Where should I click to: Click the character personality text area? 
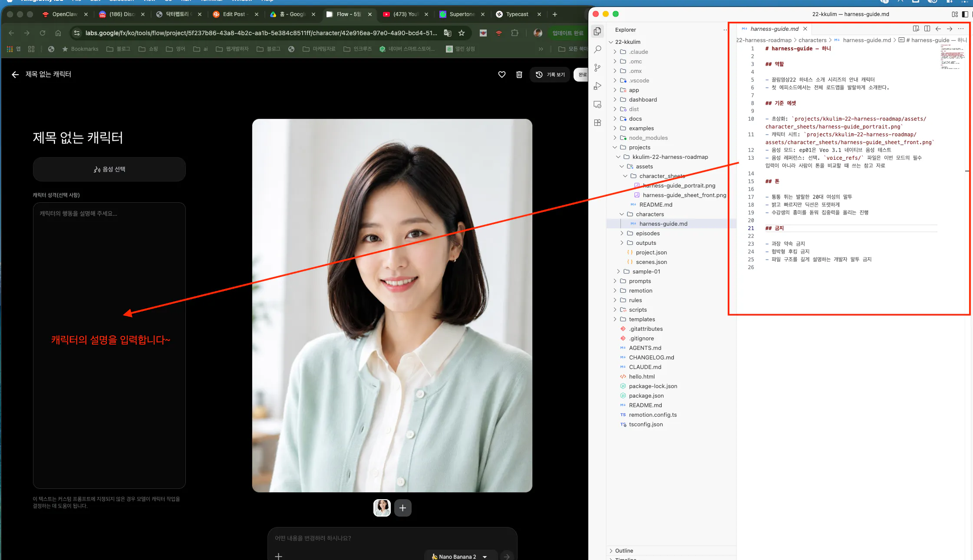pyautogui.click(x=109, y=346)
